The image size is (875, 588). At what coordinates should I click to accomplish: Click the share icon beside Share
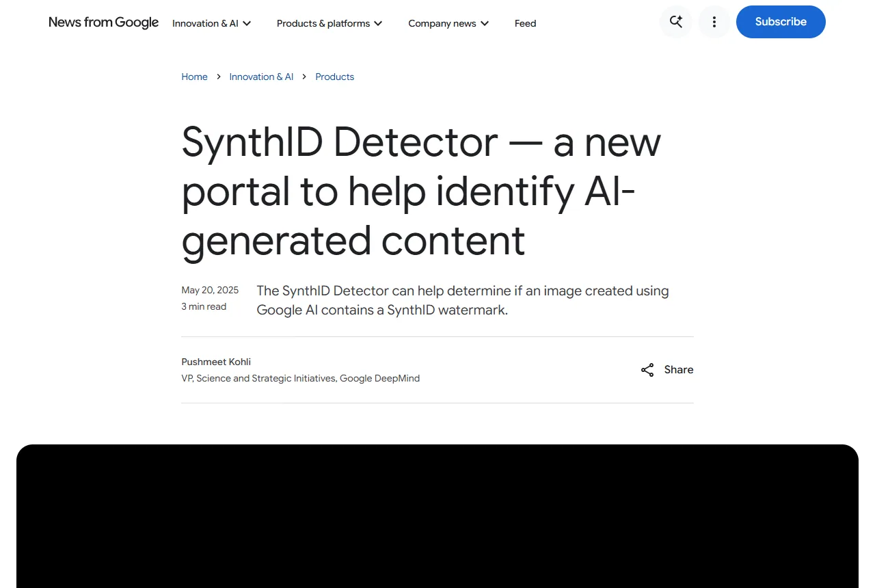coord(647,370)
